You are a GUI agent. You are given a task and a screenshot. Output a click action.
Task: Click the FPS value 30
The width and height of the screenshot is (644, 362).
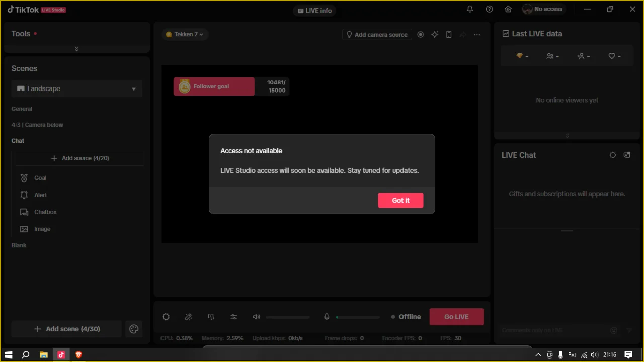[x=458, y=338]
